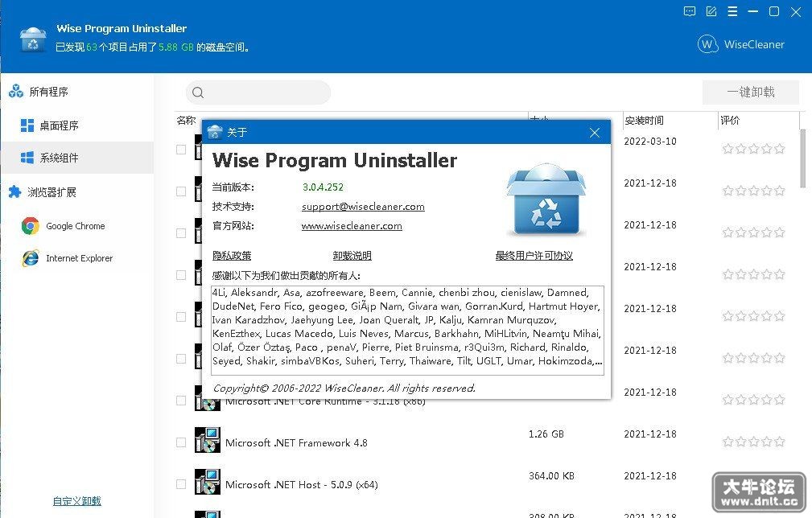Image resolution: width=812 pixels, height=518 pixels.
Task: Tick the .NET Core Runtime 3.1.18 checkbox
Action: click(x=181, y=401)
